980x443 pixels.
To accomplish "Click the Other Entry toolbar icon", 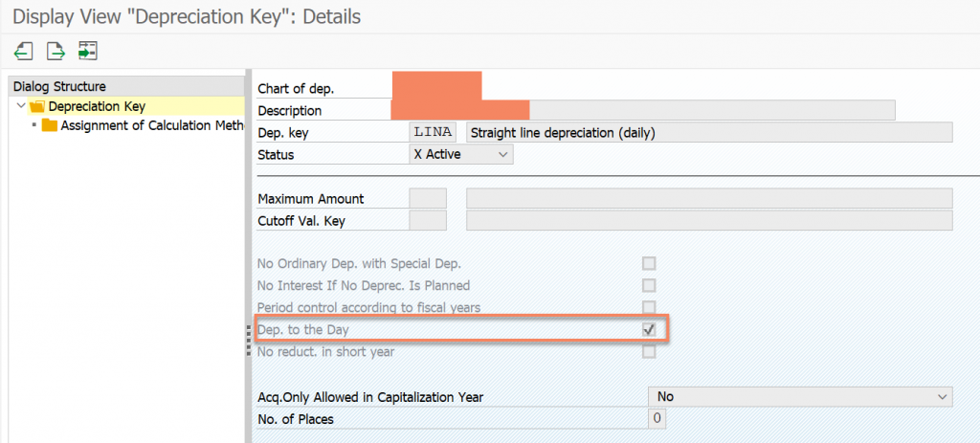I will click(x=87, y=51).
